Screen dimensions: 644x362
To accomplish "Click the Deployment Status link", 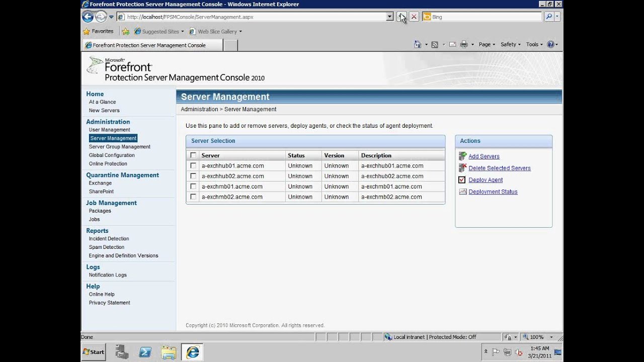I will [x=493, y=192].
